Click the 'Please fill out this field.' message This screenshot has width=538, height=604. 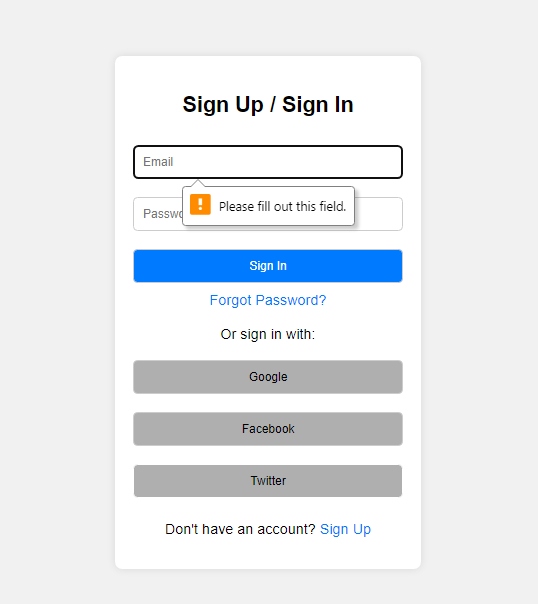[x=282, y=206]
